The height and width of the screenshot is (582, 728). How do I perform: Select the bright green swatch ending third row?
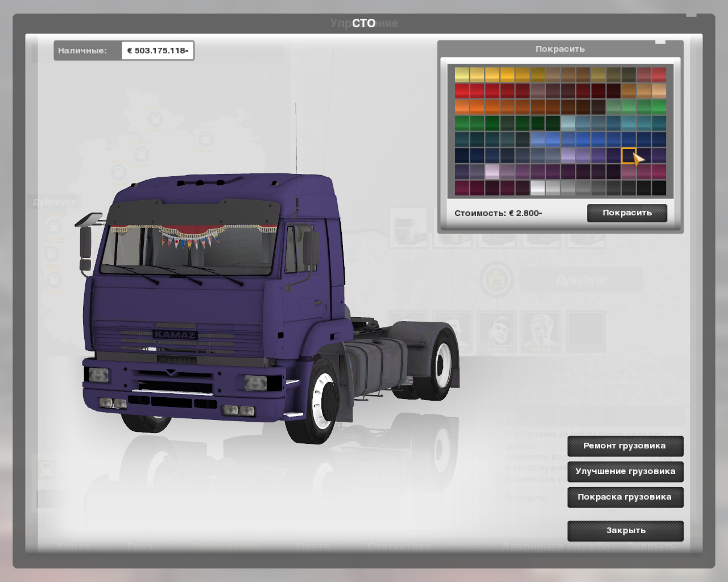point(659,107)
